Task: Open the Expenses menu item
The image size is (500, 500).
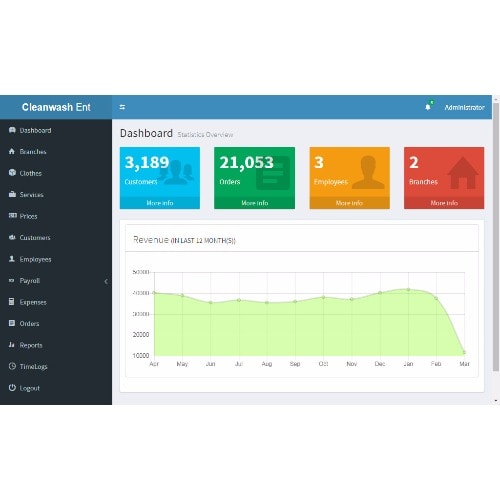Action: (56, 302)
